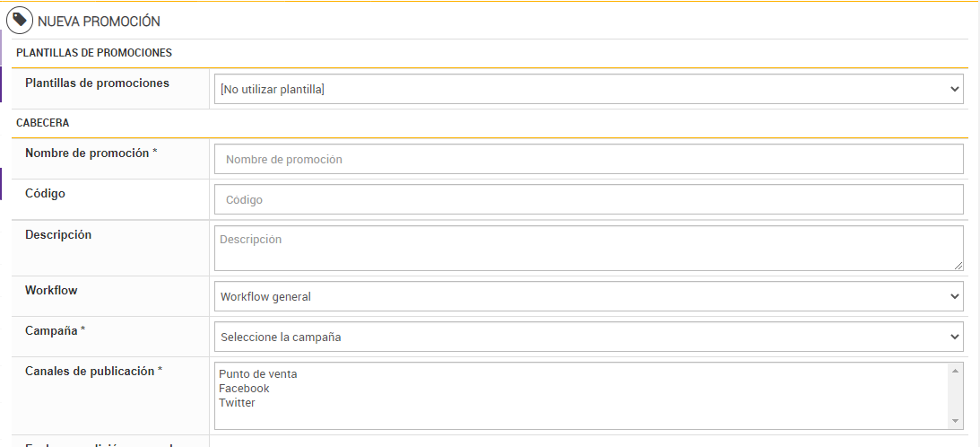The image size is (980, 447).
Task: Click the Campaña field label
Action: tap(55, 331)
